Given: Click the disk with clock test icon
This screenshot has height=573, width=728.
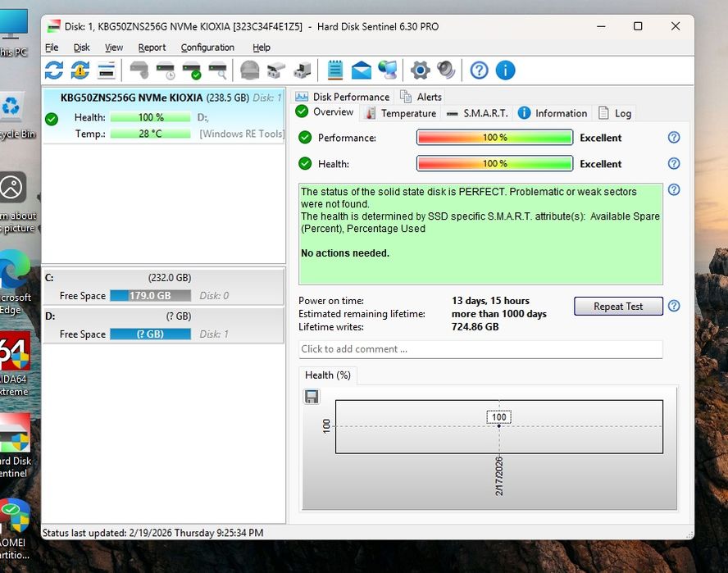Looking at the screenshot, I should (x=166, y=70).
